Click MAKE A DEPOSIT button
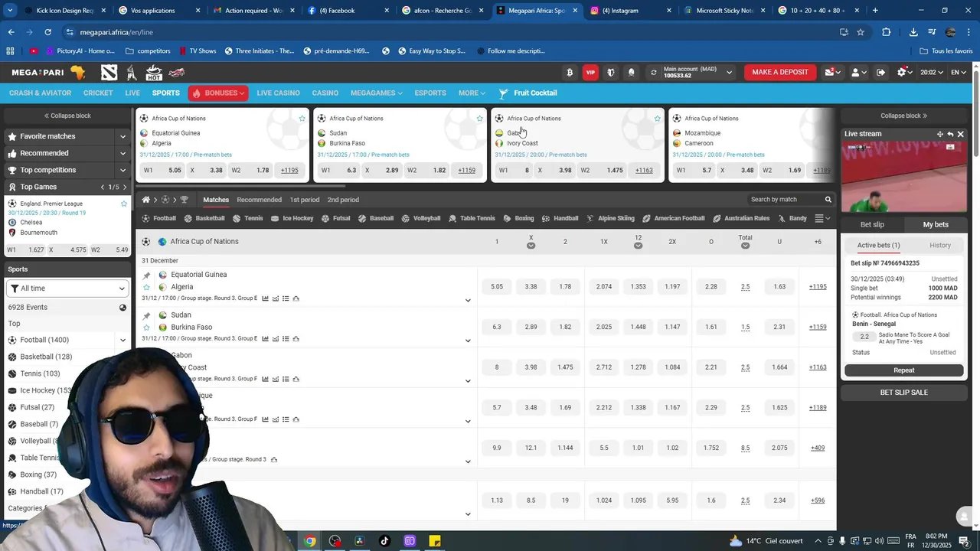The image size is (980, 551). [780, 73]
